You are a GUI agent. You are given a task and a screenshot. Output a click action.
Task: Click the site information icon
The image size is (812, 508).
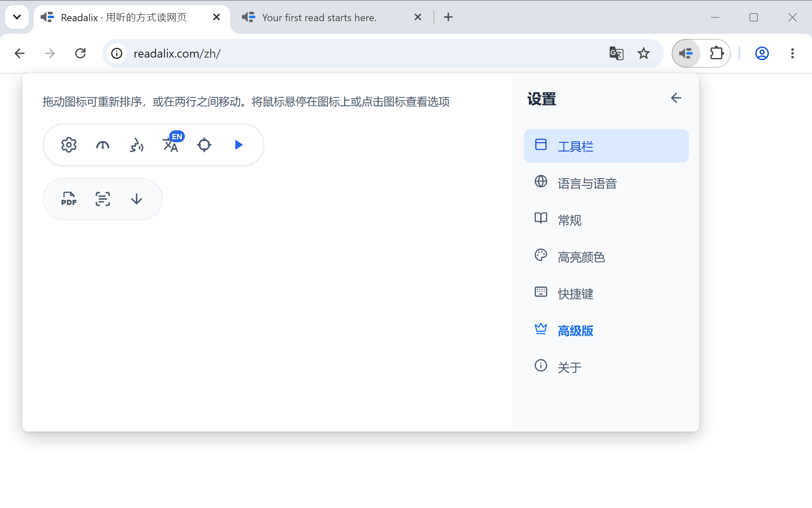coord(117,53)
